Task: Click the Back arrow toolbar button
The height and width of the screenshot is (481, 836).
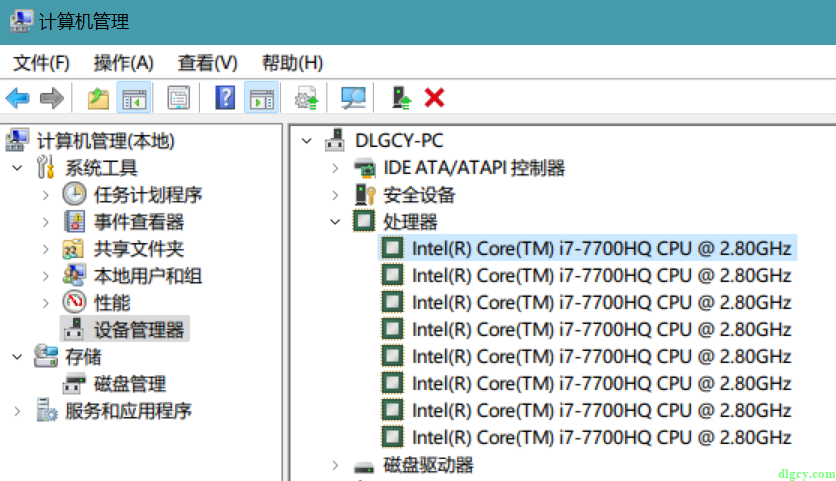Action: 18,98
